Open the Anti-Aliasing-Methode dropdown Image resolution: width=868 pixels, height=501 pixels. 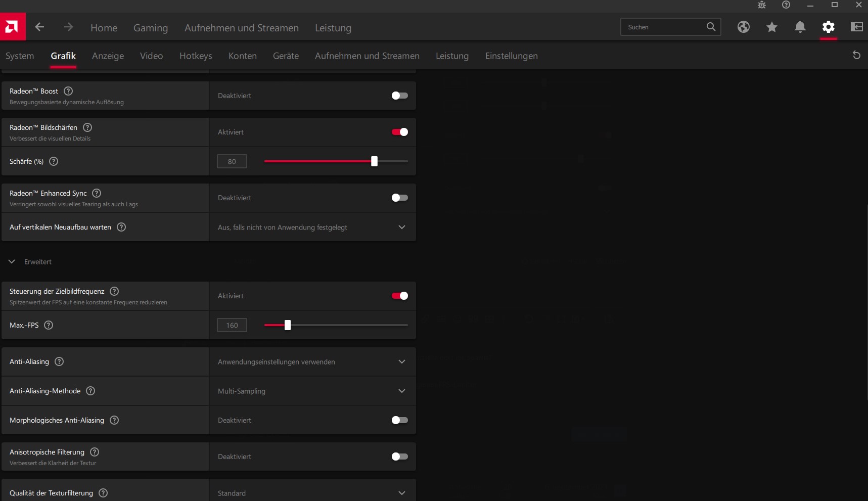(402, 391)
